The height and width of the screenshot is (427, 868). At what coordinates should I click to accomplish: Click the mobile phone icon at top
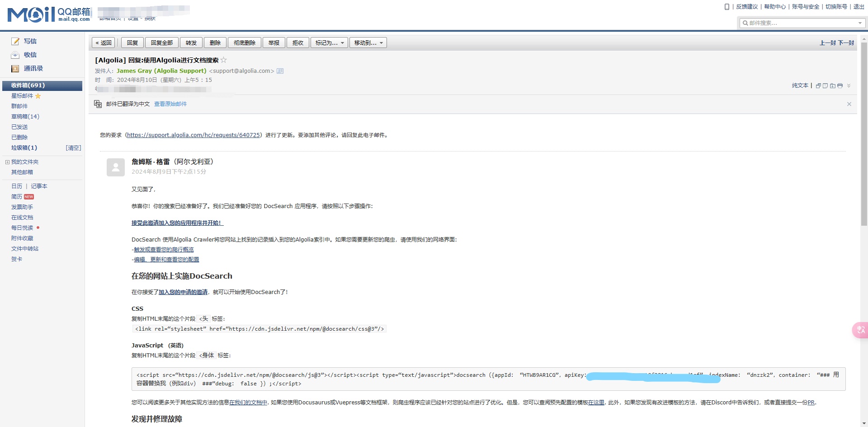point(727,7)
